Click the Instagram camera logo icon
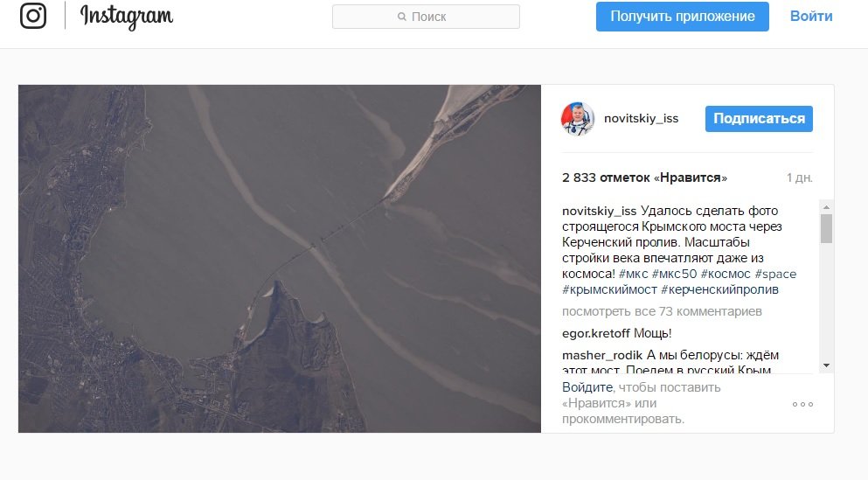 33,16
